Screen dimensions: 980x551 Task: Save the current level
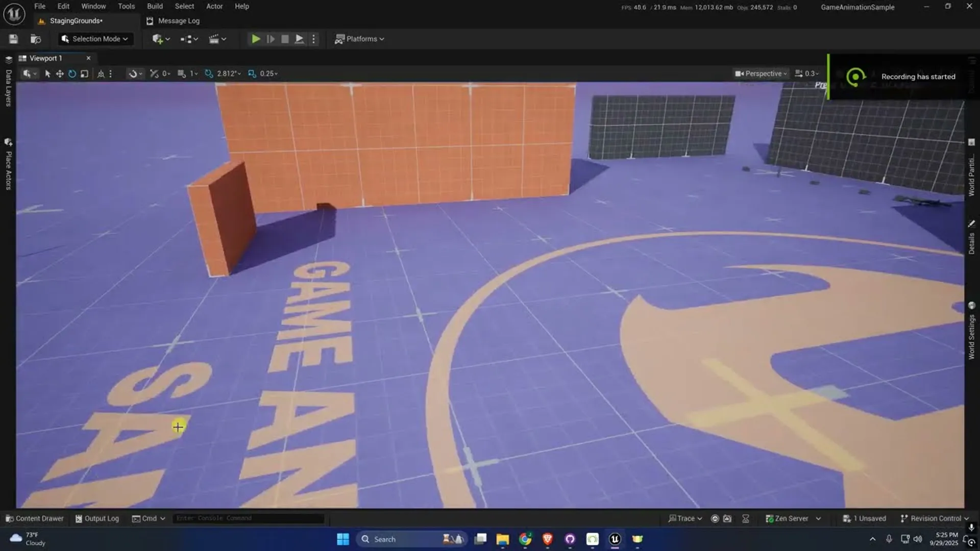13,39
